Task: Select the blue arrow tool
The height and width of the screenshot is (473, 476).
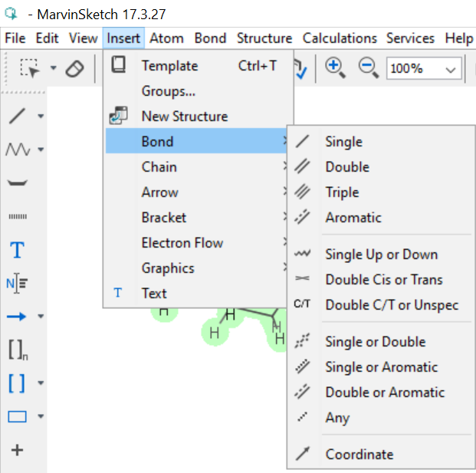Action: tap(17, 316)
